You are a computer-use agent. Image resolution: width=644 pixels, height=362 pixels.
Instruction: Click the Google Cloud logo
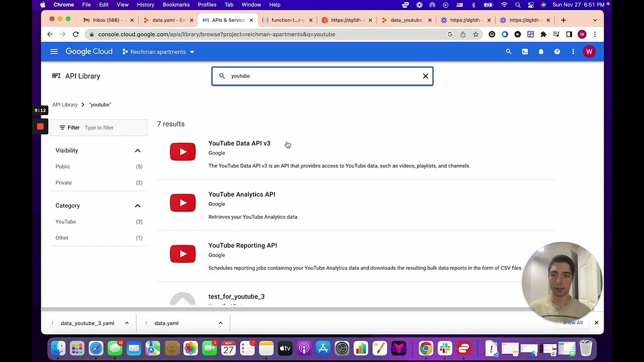(x=89, y=52)
